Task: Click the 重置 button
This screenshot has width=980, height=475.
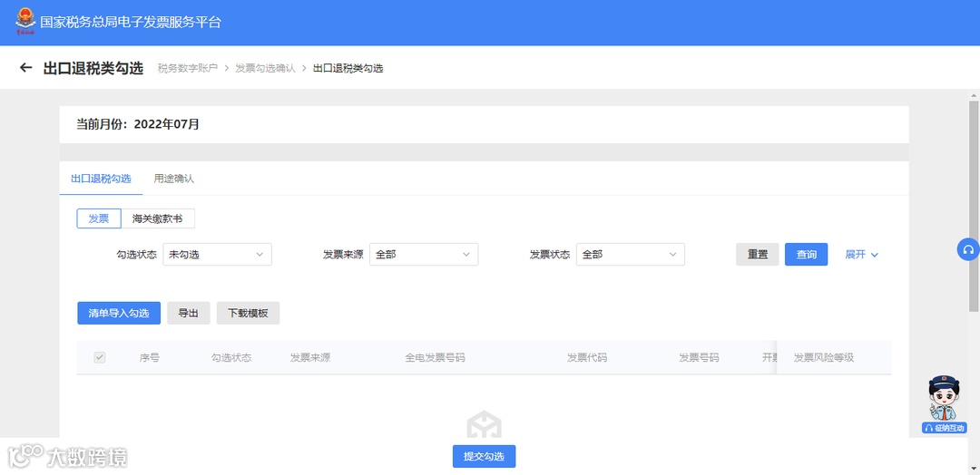Action: click(x=758, y=255)
